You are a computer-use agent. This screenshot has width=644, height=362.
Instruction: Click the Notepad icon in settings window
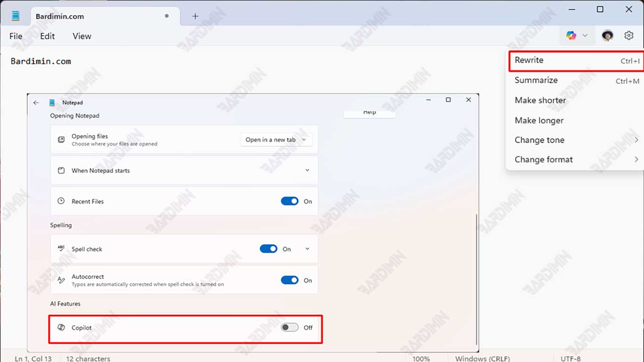click(52, 102)
